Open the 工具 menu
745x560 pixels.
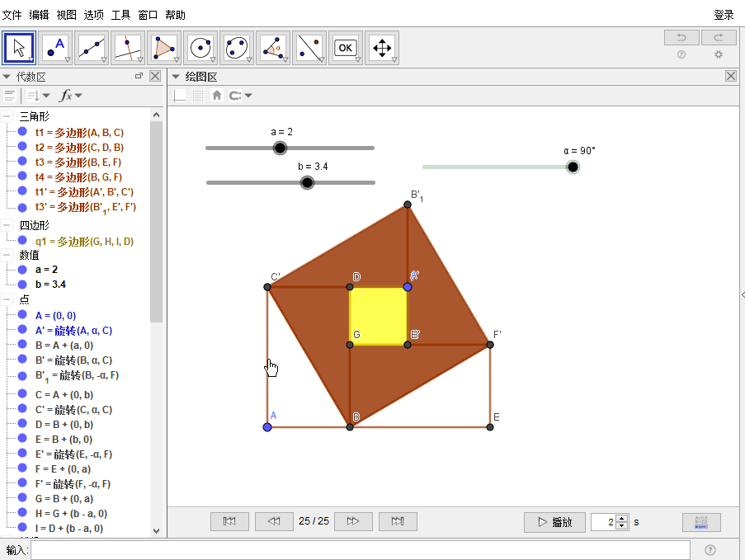click(x=120, y=15)
